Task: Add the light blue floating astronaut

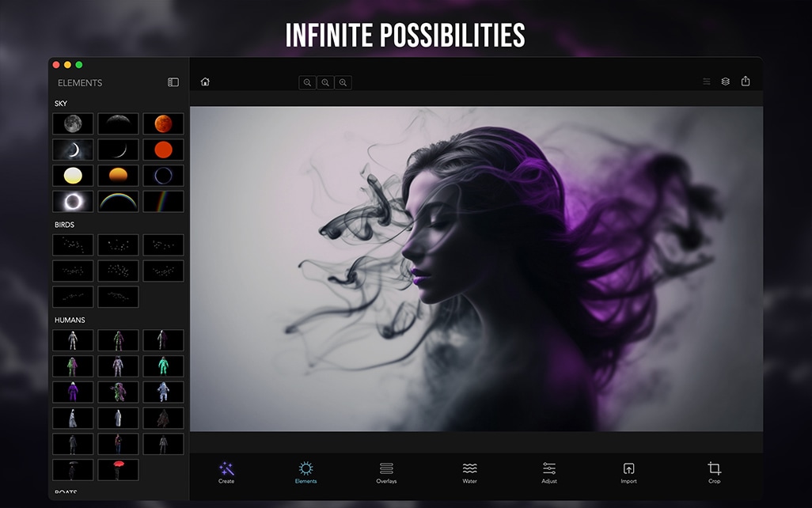Action: (x=163, y=392)
